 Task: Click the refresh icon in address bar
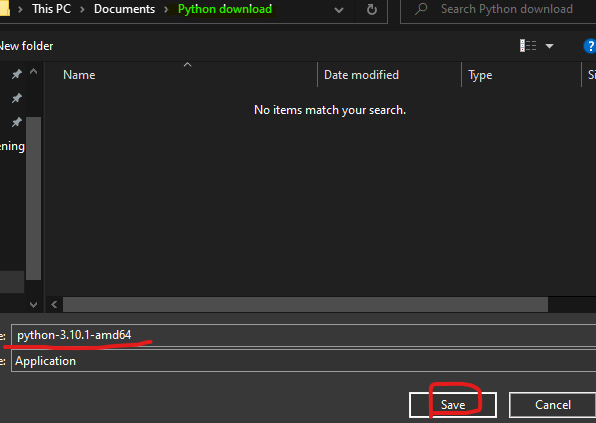pyautogui.click(x=372, y=10)
